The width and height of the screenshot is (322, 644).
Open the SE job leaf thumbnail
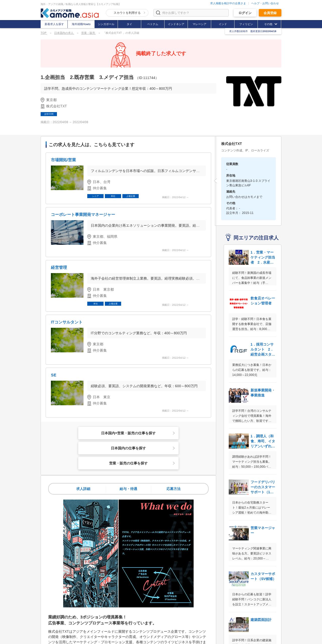(67, 393)
